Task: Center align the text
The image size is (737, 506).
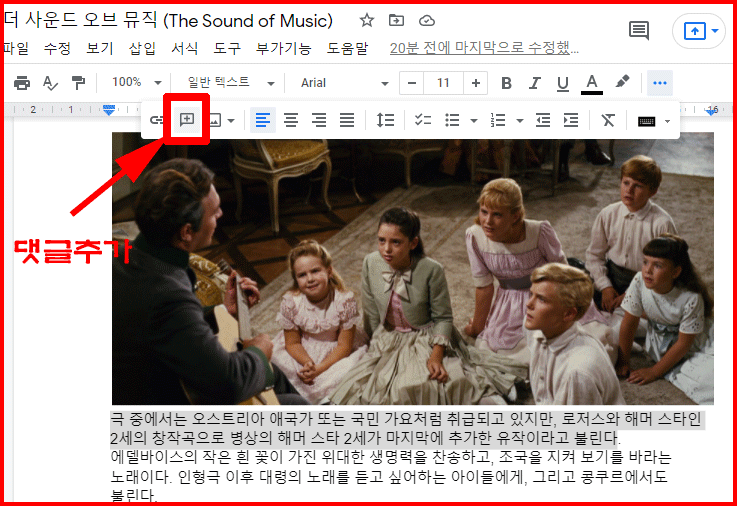Action: tap(291, 120)
